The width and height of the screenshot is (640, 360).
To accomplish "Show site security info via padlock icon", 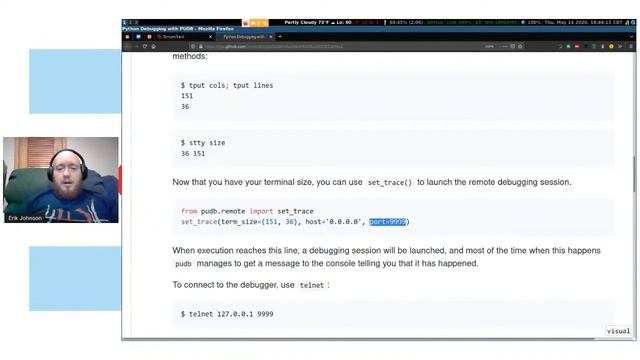I will click(x=201, y=47).
